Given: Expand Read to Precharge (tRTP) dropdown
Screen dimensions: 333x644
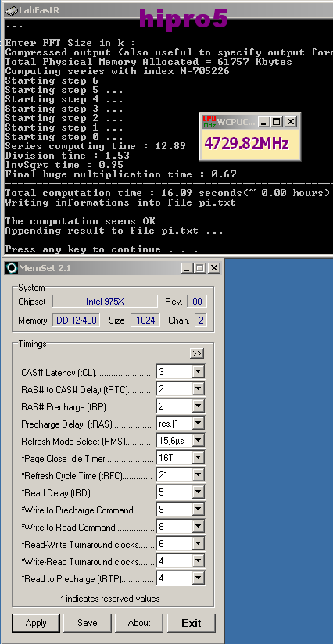Looking at the screenshot, I should pos(199,578).
